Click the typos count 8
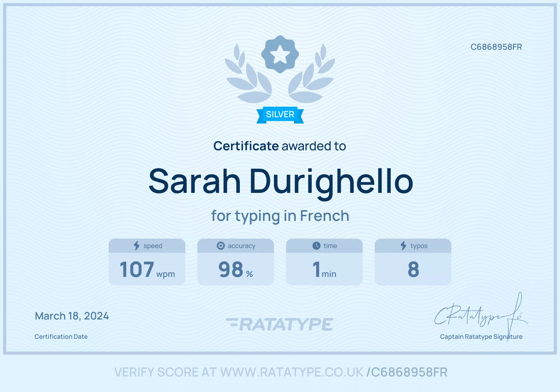This screenshot has width=560, height=392. [x=413, y=269]
